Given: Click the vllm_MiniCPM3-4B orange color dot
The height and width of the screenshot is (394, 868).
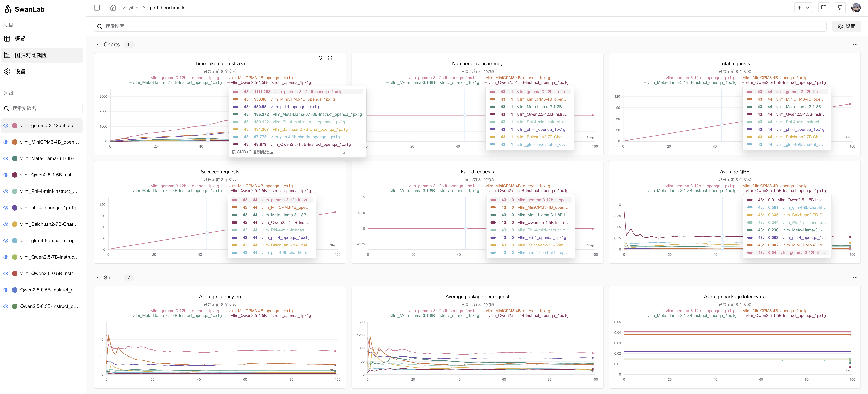Looking at the screenshot, I should pyautogui.click(x=15, y=142).
